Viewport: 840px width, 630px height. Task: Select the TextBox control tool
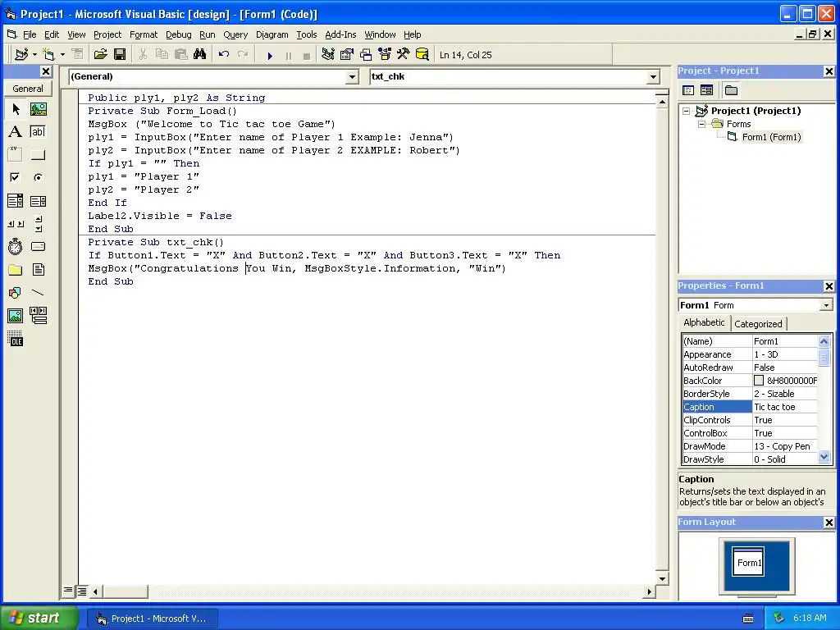(38, 132)
